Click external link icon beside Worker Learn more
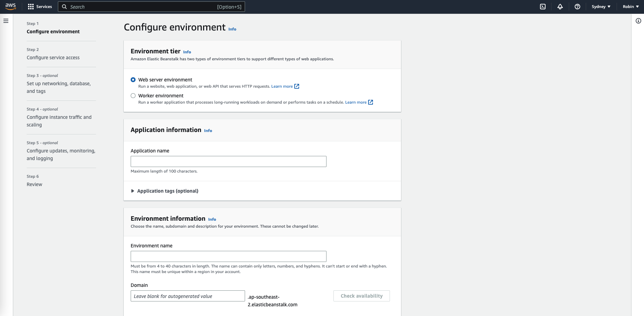 [371, 102]
